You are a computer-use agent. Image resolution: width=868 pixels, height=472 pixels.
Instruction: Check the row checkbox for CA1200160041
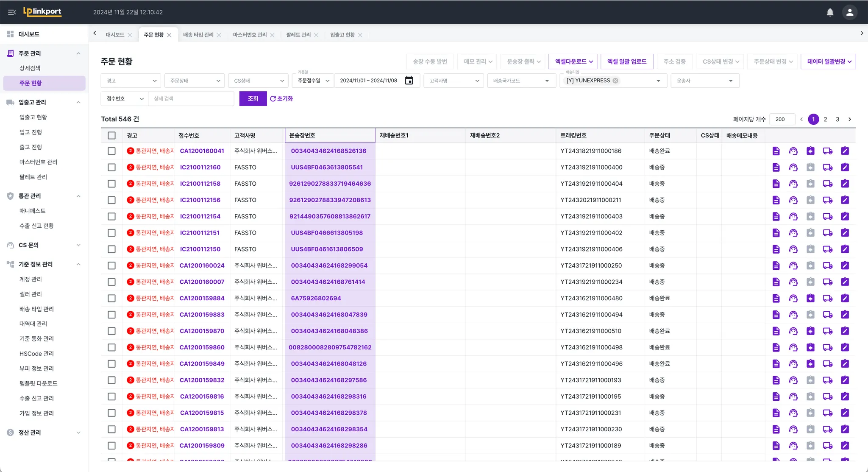pos(111,151)
